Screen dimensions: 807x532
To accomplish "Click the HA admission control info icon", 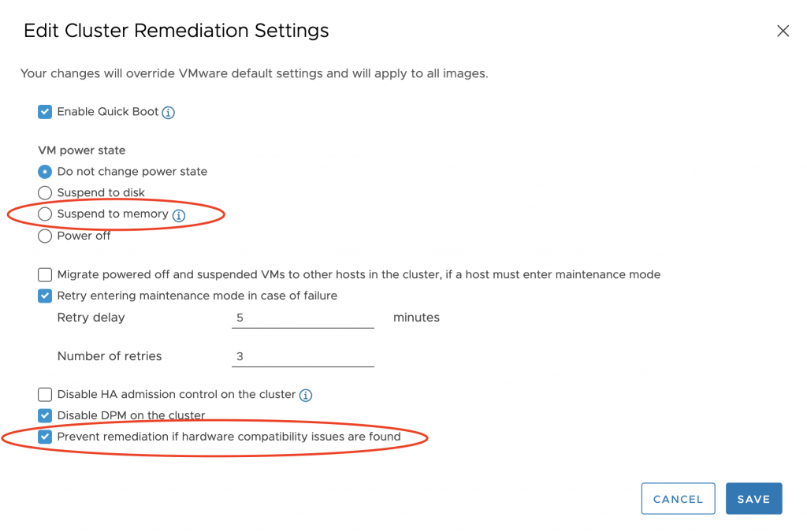I will (306, 395).
